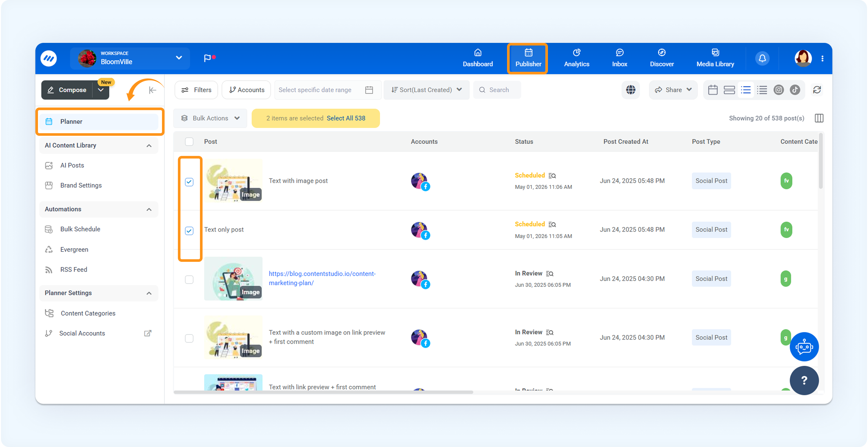The image size is (868, 447).
Task: View status details for Text only post
Action: [x=552, y=224]
